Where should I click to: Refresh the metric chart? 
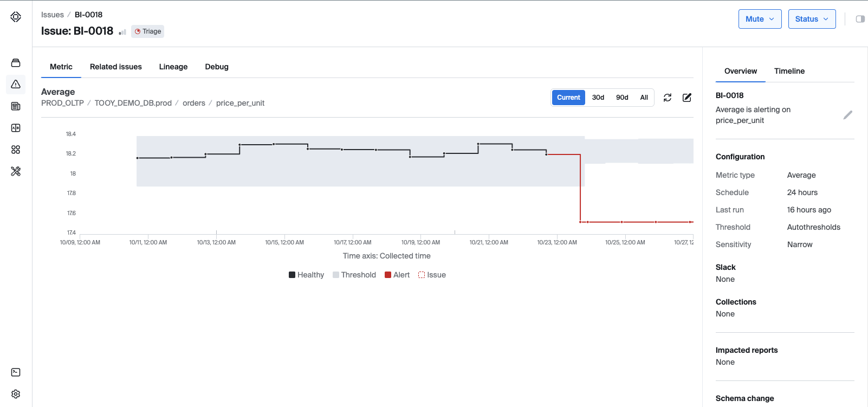(x=668, y=98)
